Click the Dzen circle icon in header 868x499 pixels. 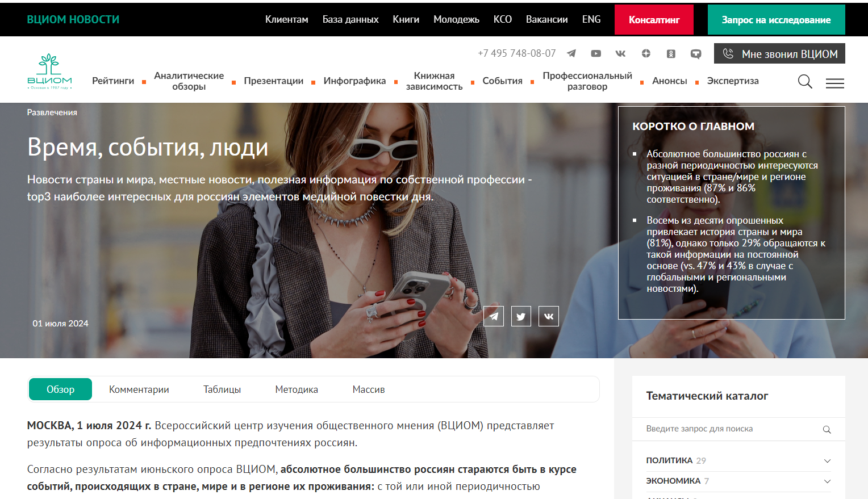click(x=646, y=53)
